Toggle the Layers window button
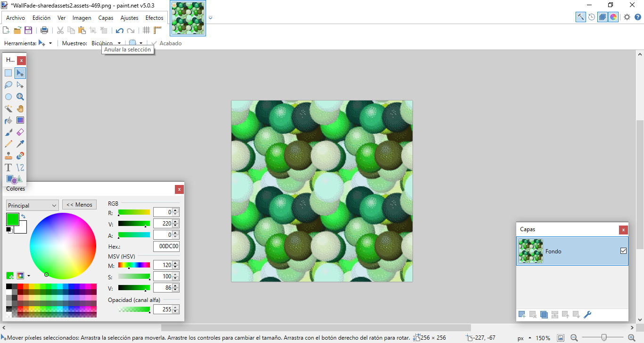This screenshot has width=644, height=343. (603, 17)
